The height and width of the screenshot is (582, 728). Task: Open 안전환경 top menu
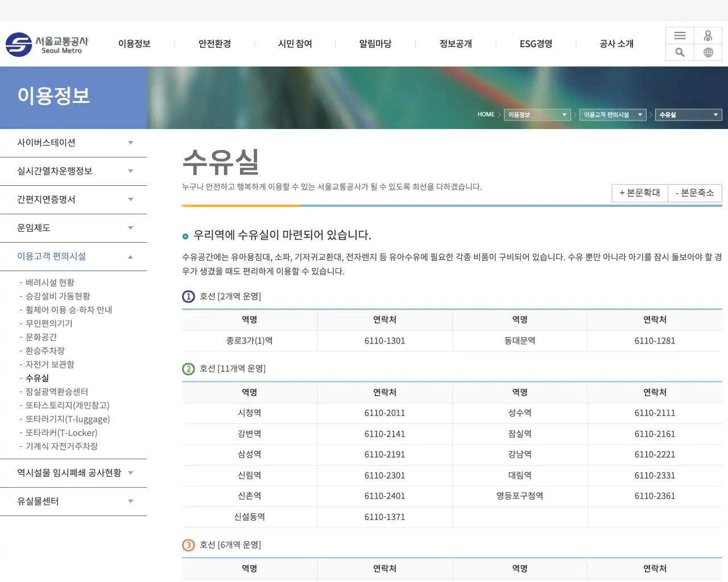click(x=214, y=44)
